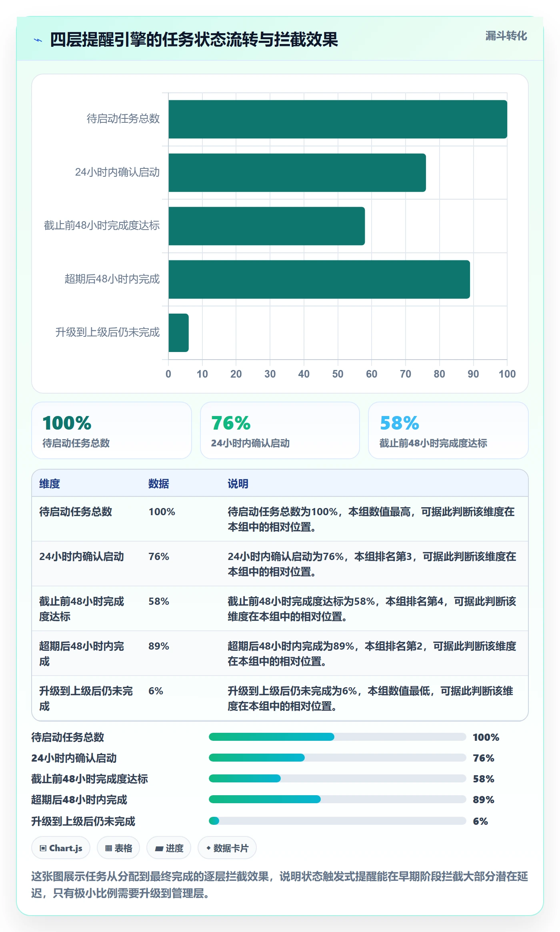Click the 数据 table column header
Viewport: 560px width, 932px height.
pos(159,484)
